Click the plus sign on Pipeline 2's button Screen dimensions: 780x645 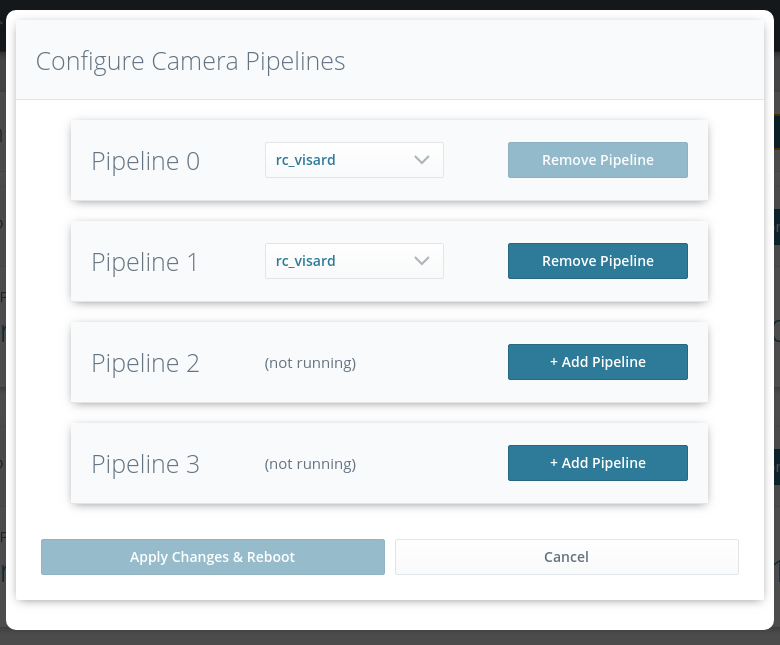(x=554, y=362)
